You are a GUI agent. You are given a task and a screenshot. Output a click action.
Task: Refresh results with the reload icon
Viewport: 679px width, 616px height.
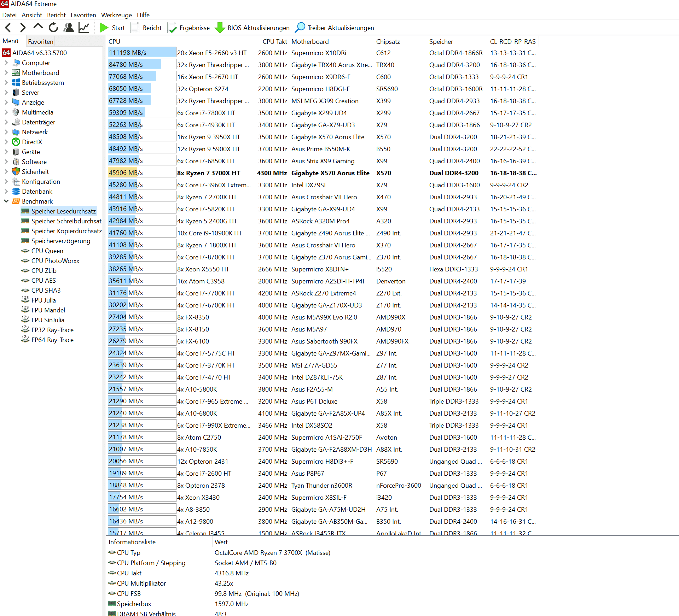53,28
